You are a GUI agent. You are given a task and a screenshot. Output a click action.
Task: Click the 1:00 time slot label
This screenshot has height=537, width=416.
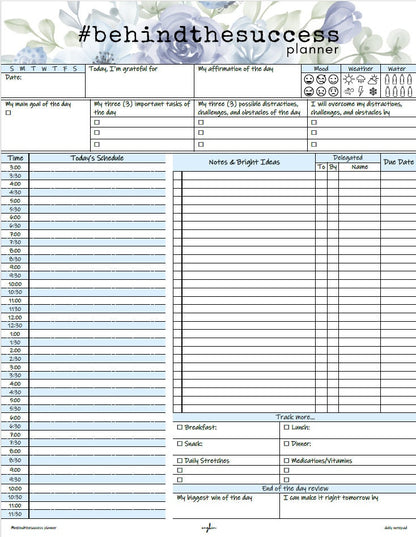15,334
